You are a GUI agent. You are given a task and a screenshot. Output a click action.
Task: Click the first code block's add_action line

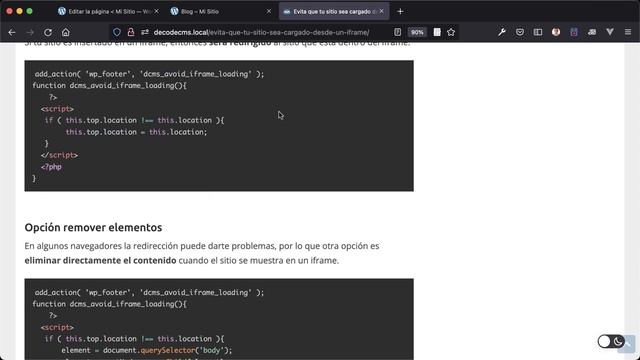(x=149, y=74)
